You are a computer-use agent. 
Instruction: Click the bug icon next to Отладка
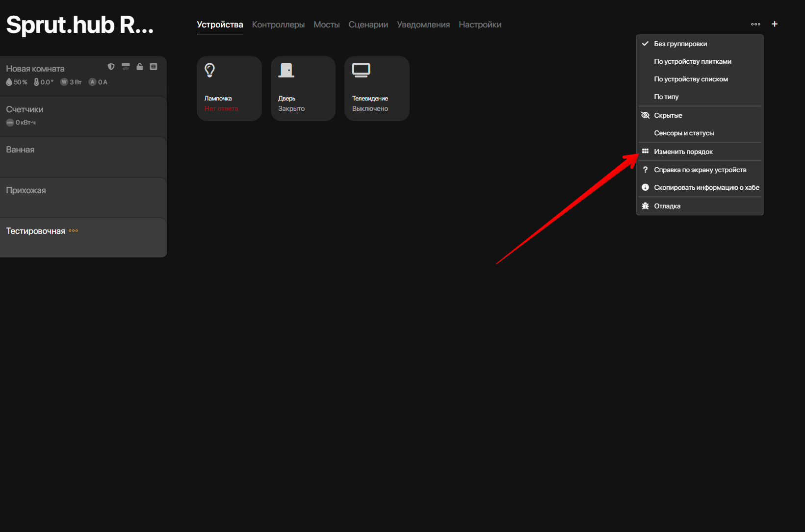tap(645, 206)
